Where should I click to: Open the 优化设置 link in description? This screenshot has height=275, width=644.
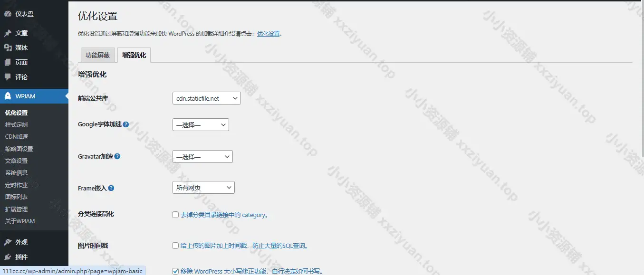tap(268, 34)
